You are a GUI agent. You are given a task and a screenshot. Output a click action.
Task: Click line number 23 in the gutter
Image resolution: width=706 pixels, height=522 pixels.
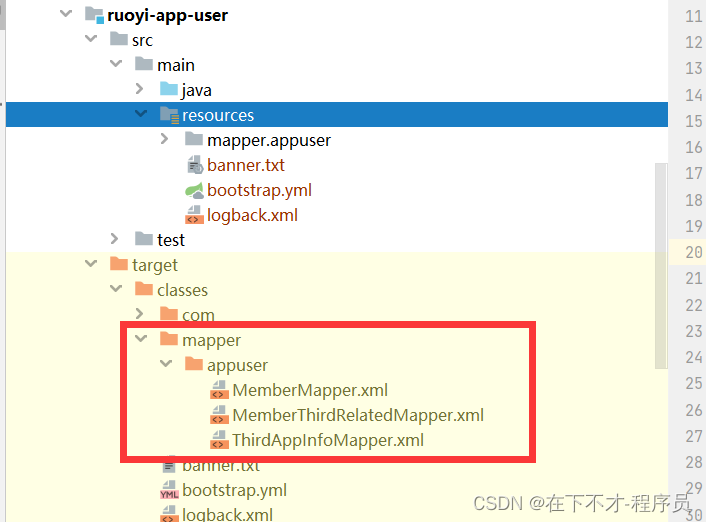coord(693,331)
